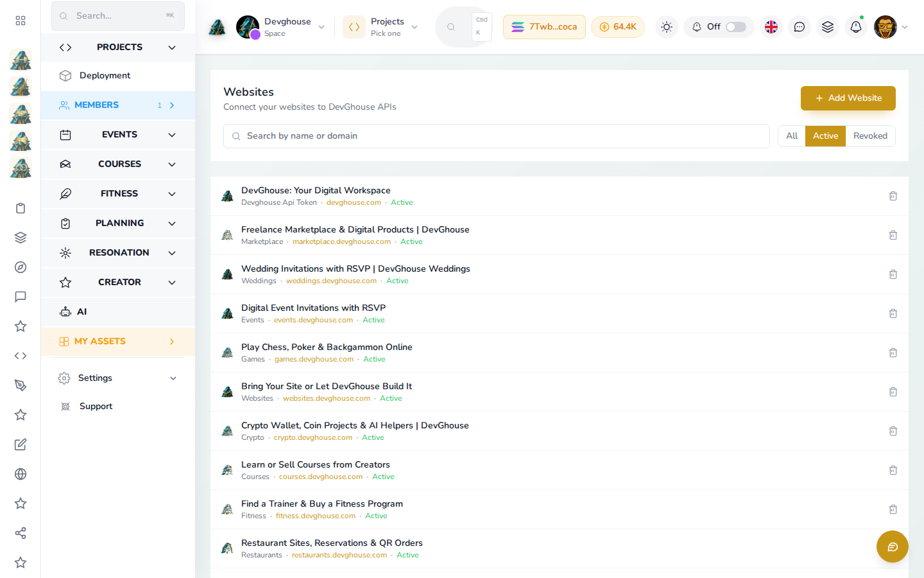
Task: Toggle the Off notification switch
Action: click(735, 27)
